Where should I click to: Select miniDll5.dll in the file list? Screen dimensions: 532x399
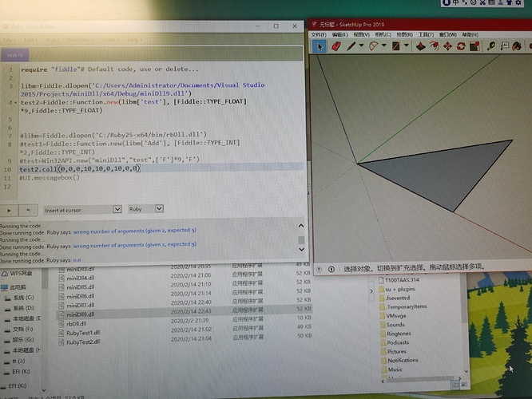pyautogui.click(x=81, y=287)
